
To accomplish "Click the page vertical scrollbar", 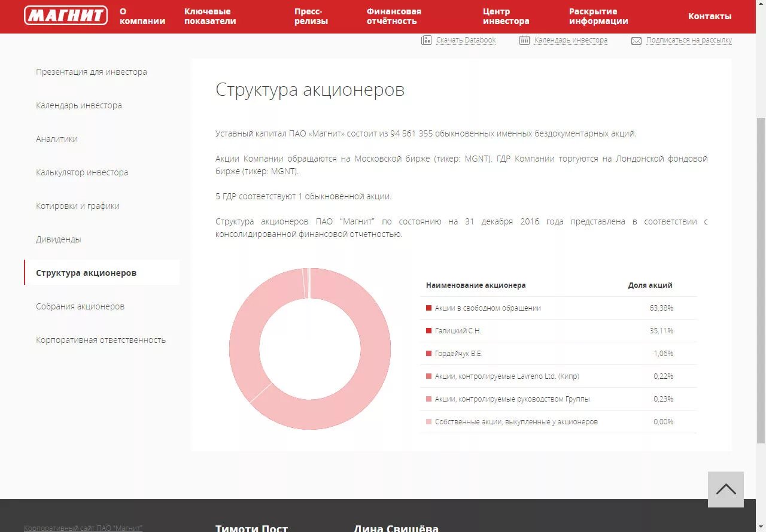I will coord(761,281).
